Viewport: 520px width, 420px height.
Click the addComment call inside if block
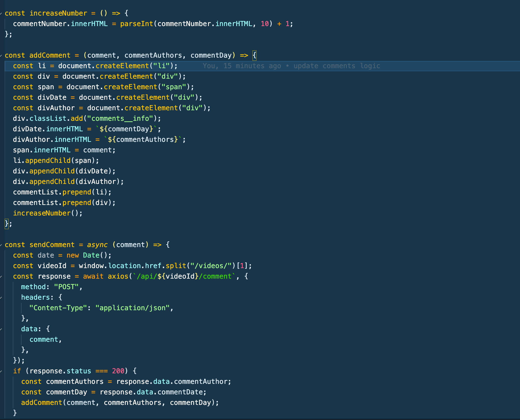[x=42, y=403]
